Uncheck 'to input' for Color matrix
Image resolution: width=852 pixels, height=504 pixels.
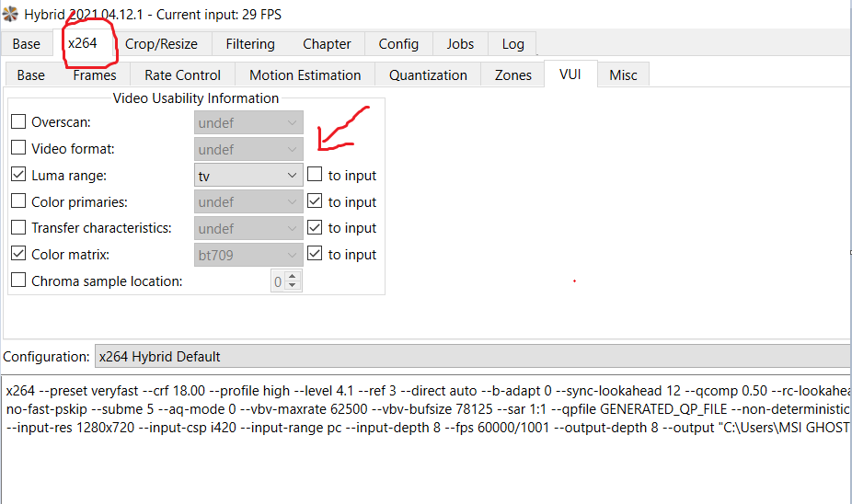point(315,254)
